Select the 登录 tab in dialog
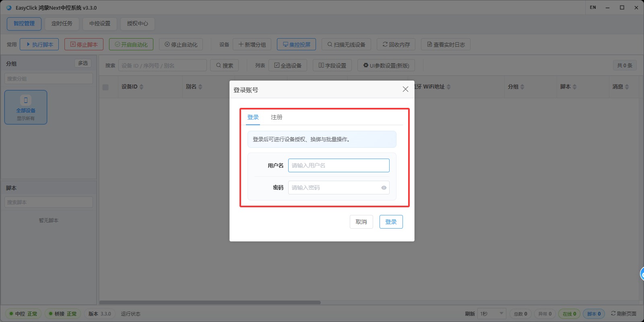Viewport: 644px width, 322px height. (x=253, y=117)
